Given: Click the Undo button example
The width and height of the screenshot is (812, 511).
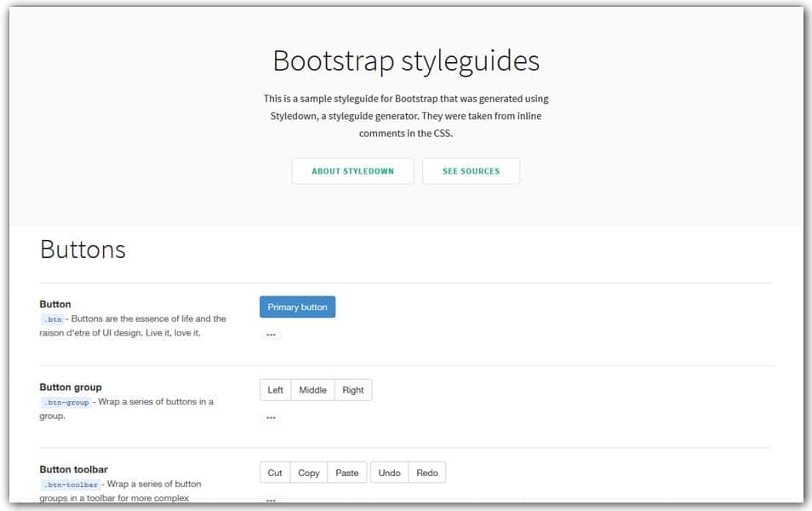Looking at the screenshot, I should pos(388,472).
